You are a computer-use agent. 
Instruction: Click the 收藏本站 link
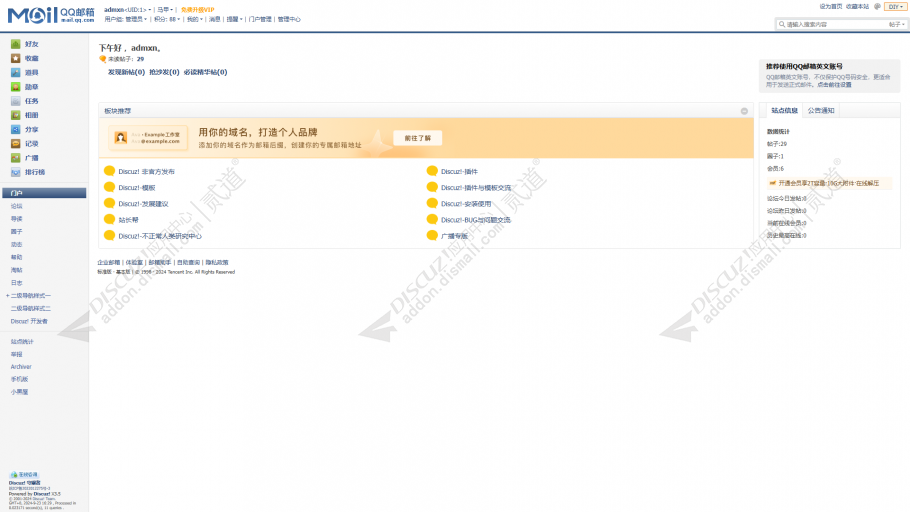tap(857, 7)
